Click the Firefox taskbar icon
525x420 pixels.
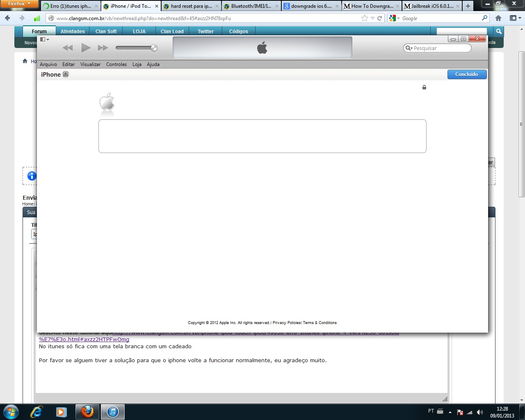tap(87, 412)
